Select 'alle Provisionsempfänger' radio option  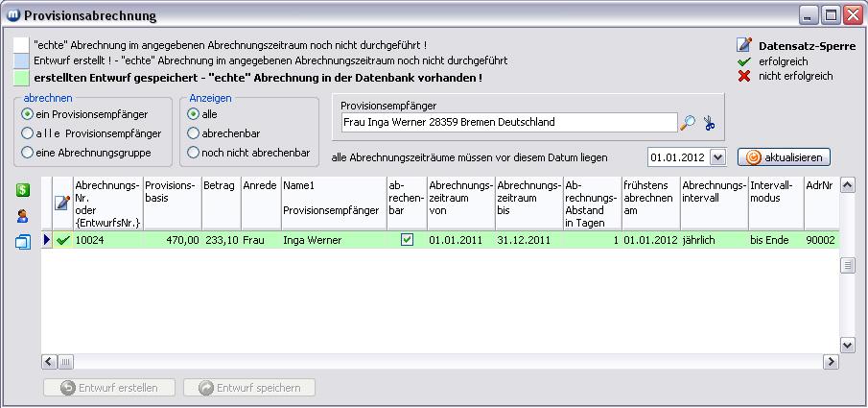click(x=28, y=133)
